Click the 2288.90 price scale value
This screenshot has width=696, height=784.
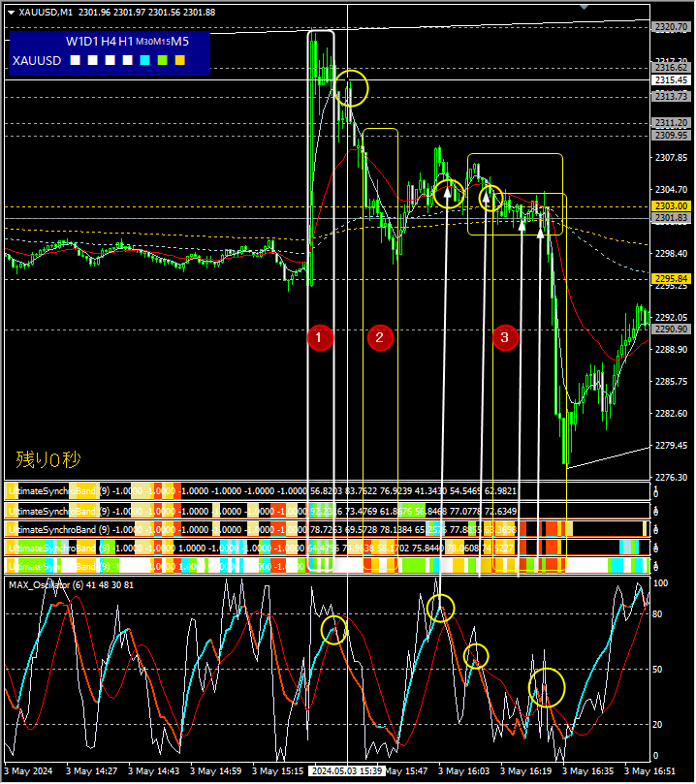[671, 350]
